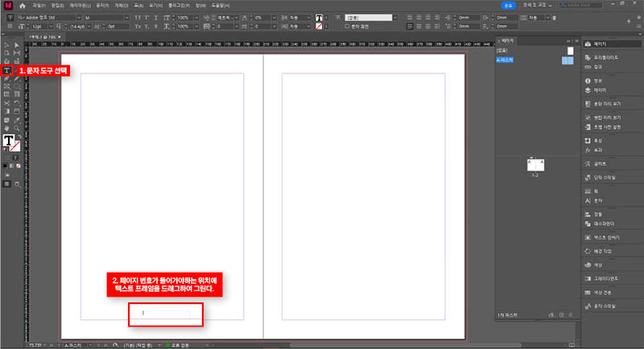This screenshot has height=349, width=644.
Task: Switch to character formatting controls
Action: pyautogui.click(x=10, y=18)
